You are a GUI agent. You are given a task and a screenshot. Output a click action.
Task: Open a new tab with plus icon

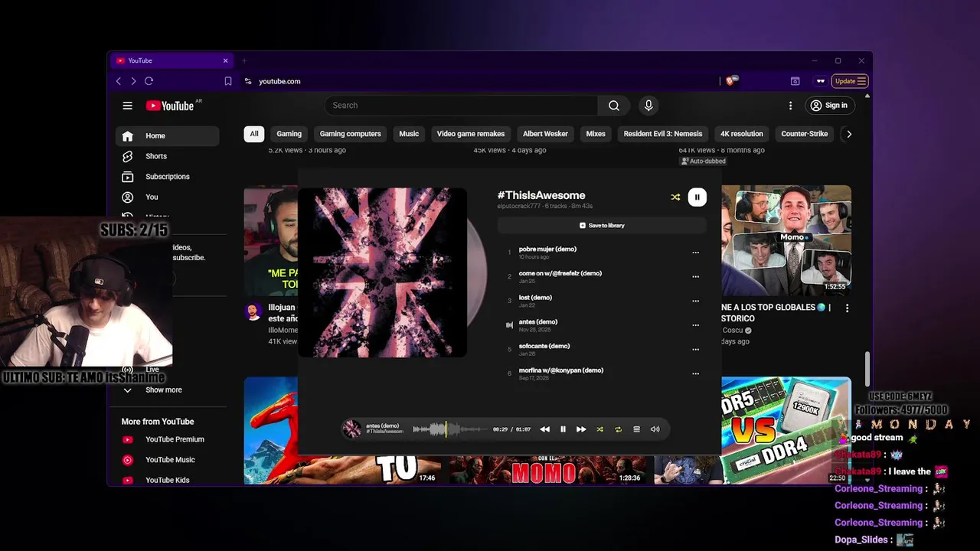pyautogui.click(x=244, y=60)
